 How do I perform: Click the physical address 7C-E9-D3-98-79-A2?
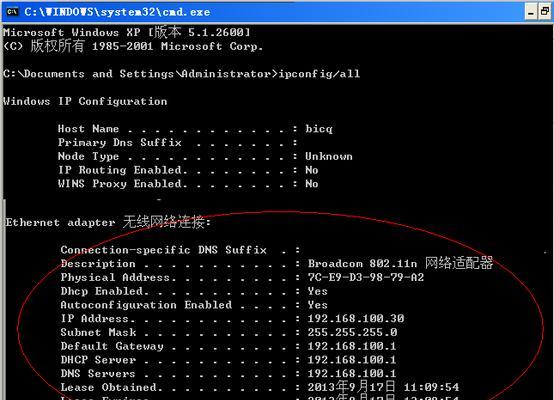(x=366, y=277)
